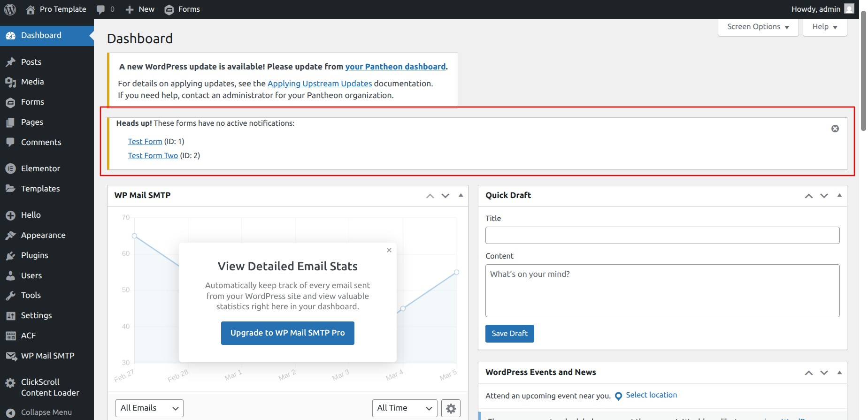Open New menu in admin bar
The width and height of the screenshot is (868, 420).
tap(140, 9)
